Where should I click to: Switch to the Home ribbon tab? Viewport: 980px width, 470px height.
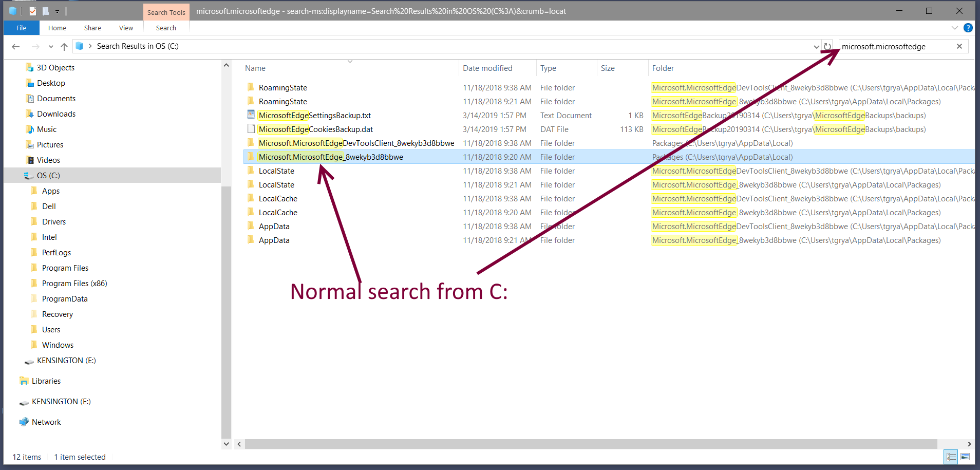tap(57, 28)
